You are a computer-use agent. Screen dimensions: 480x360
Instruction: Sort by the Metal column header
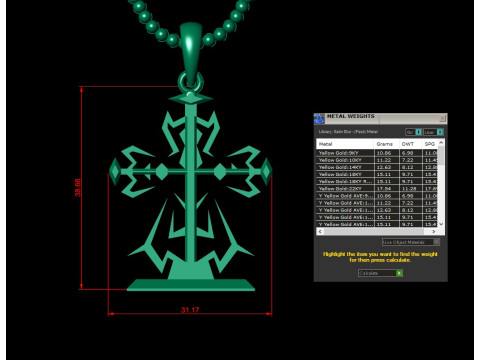[x=345, y=144]
